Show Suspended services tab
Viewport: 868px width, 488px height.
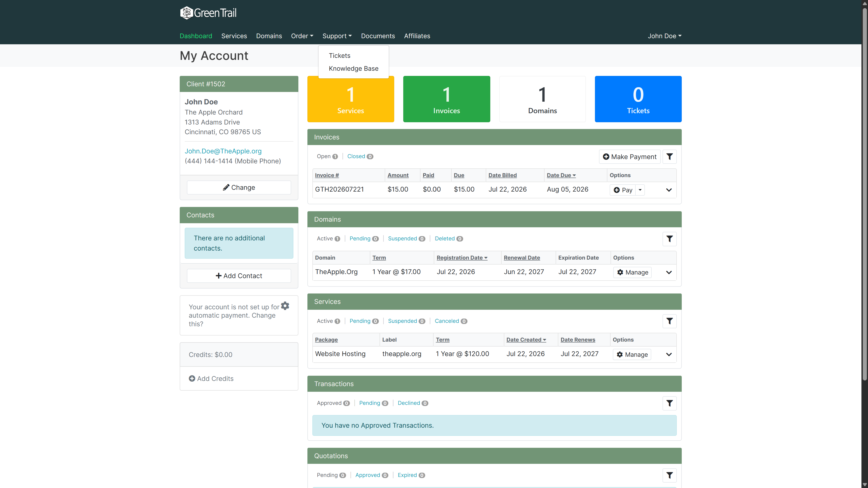406,321
